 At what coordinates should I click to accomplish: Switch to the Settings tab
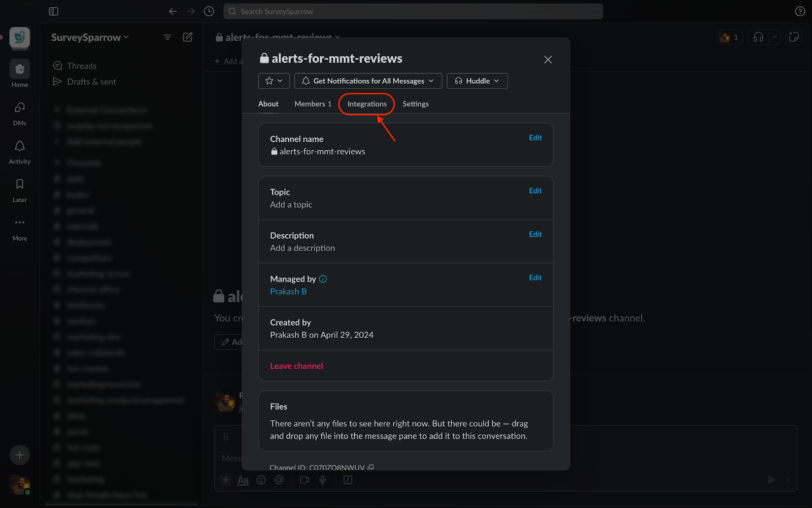[415, 104]
